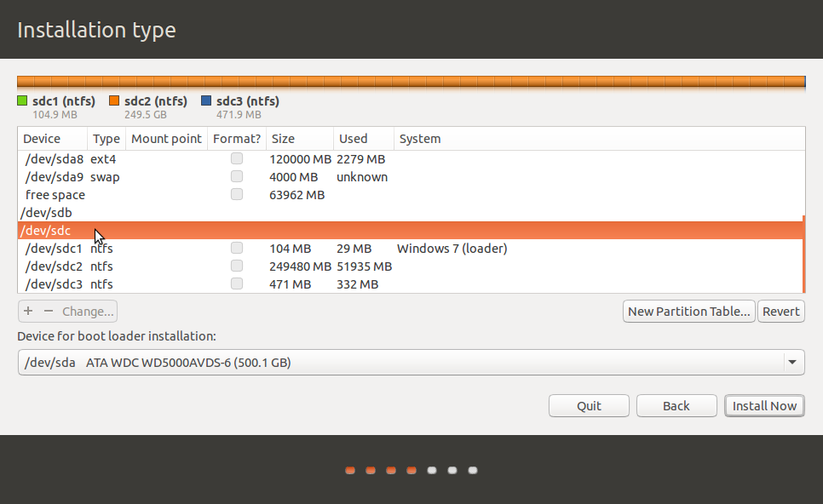Click the blue sdc3 legend square
The image size is (823, 504).
tap(207, 100)
